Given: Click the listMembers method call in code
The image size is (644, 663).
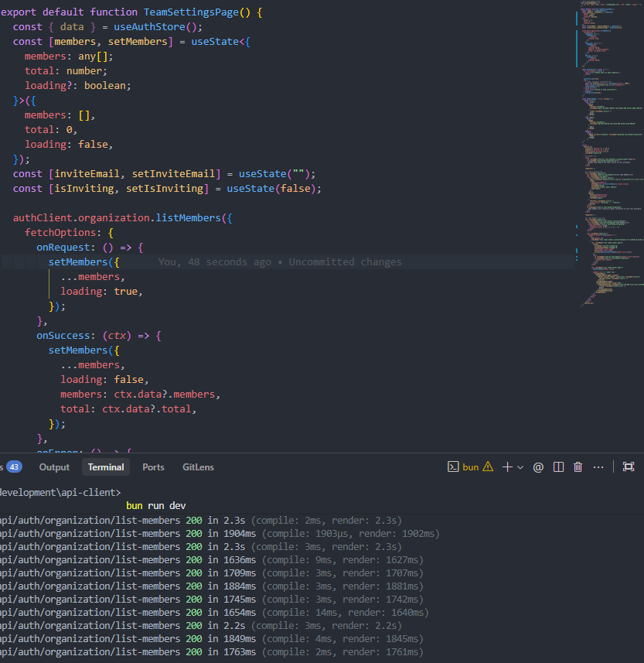Looking at the screenshot, I should [188, 218].
